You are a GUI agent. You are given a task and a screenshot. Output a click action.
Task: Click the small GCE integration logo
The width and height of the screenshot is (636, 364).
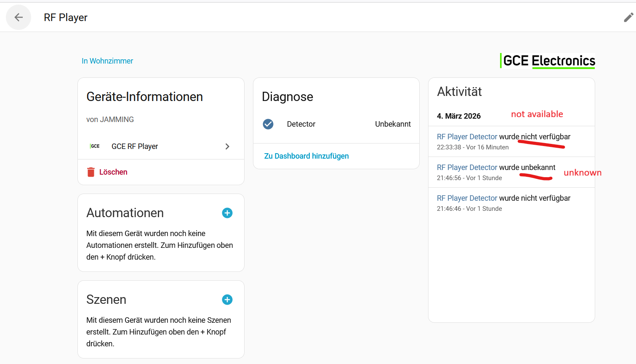click(95, 146)
